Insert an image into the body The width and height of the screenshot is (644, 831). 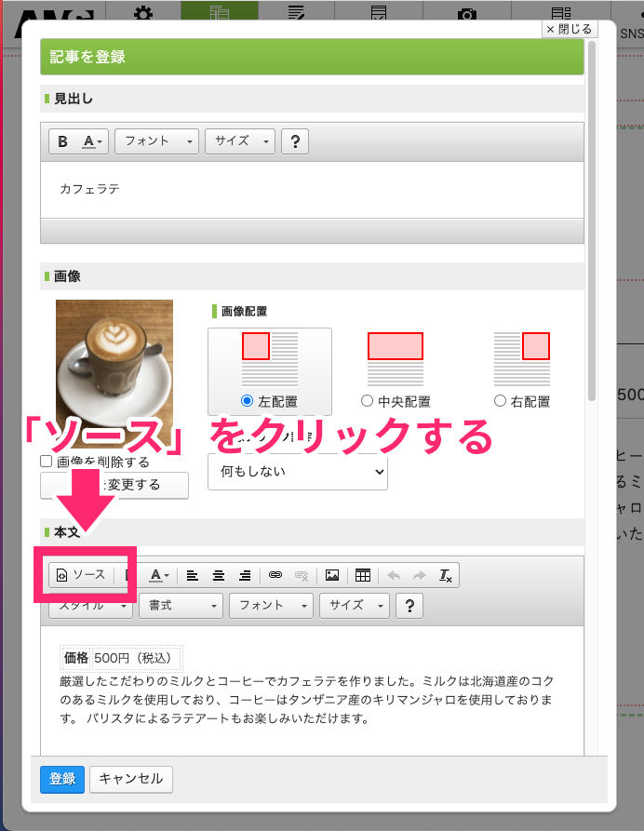tap(331, 575)
